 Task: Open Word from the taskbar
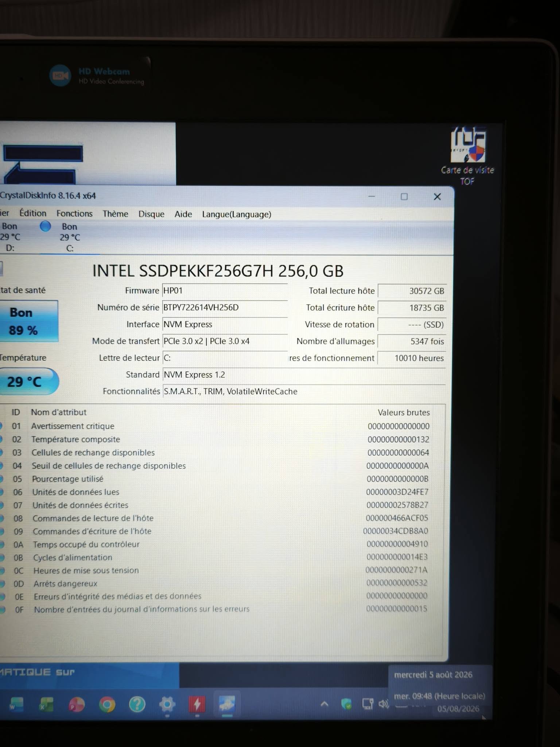coord(16,704)
